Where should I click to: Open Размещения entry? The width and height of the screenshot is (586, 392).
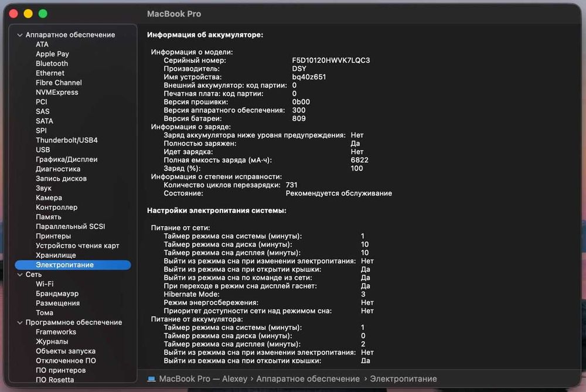(x=58, y=304)
